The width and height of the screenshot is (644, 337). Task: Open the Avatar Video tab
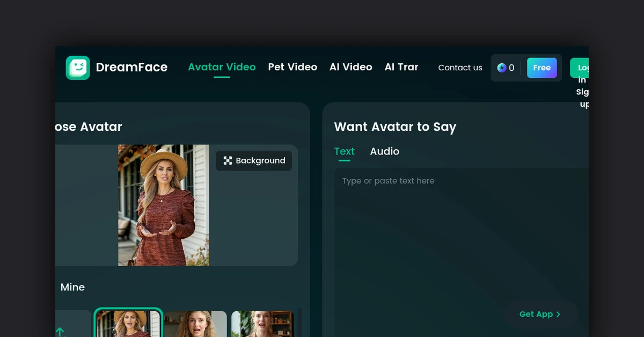222,67
